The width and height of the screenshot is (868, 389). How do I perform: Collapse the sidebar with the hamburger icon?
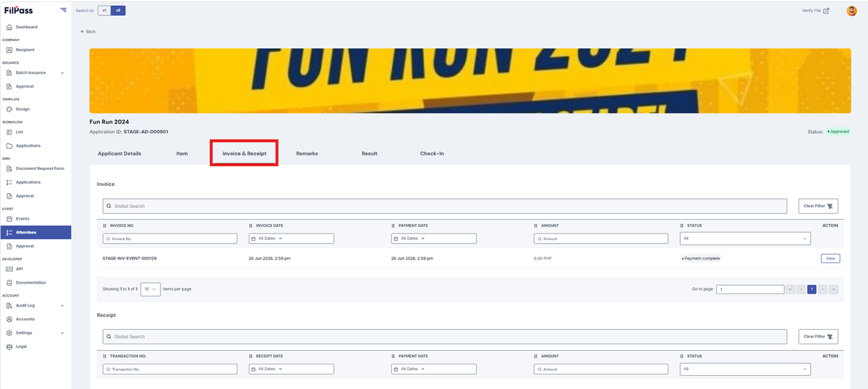tap(63, 10)
